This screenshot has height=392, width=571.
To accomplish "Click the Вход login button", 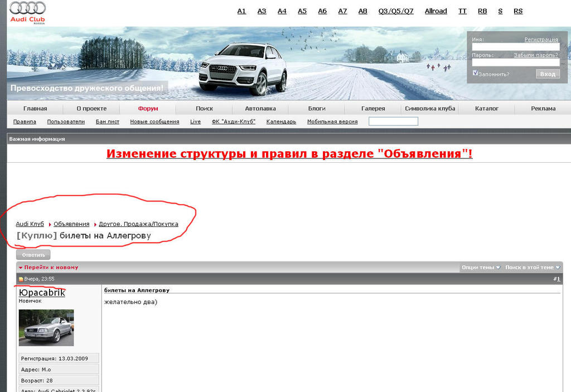I will (x=548, y=74).
